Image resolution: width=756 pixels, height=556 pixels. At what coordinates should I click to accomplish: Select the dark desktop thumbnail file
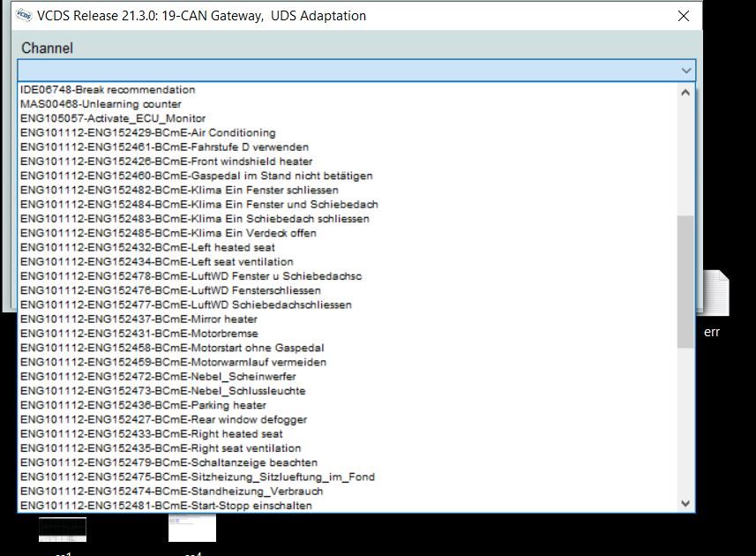(x=63, y=530)
